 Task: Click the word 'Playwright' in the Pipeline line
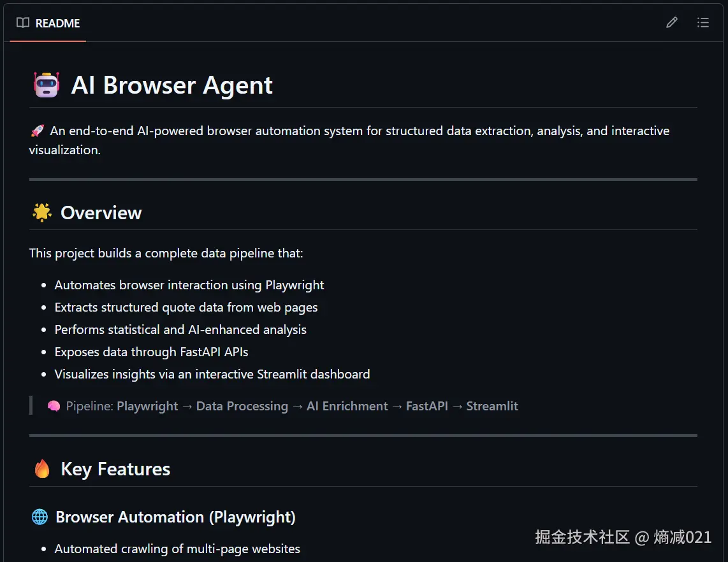tap(147, 407)
